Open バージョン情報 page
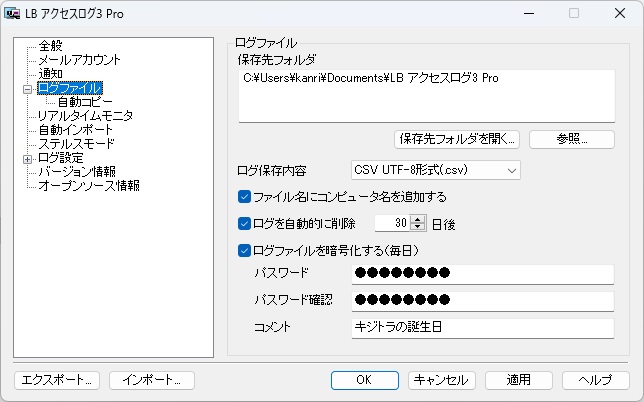This screenshot has height=402, width=644. tap(77, 172)
